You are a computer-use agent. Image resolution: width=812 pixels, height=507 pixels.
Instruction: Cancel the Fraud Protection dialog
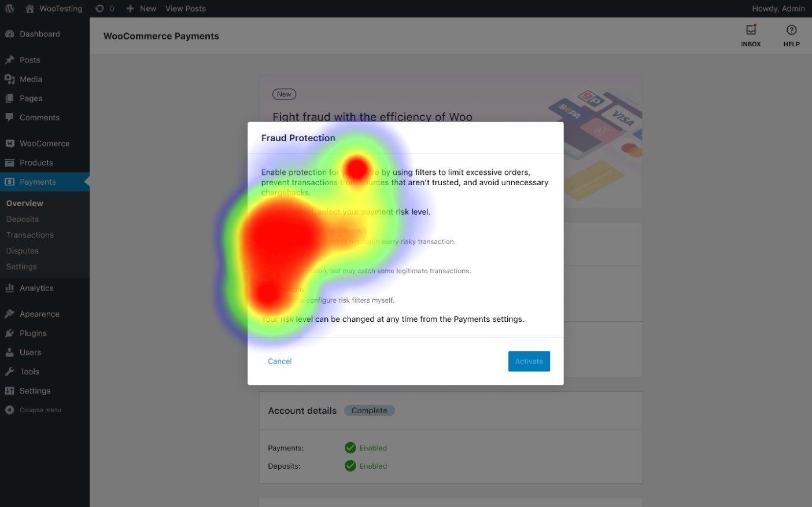(280, 361)
